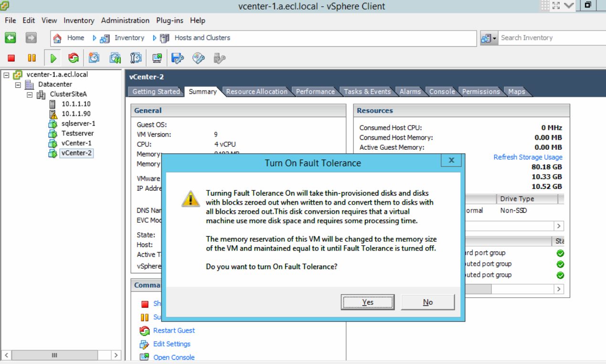The height and width of the screenshot is (364, 606).
Task: Open the Administration menu
Action: coord(125,21)
